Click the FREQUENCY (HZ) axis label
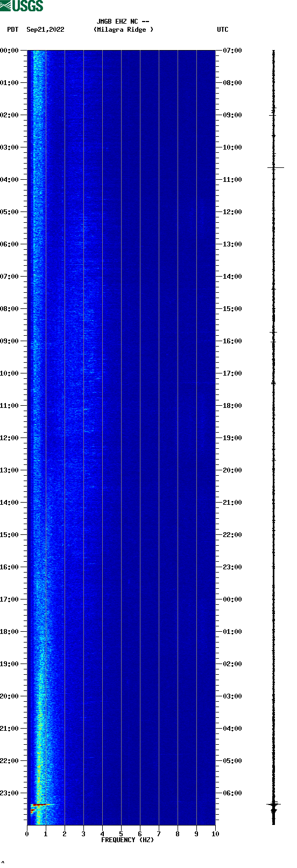The width and height of the screenshot is (297, 868). (x=128, y=840)
